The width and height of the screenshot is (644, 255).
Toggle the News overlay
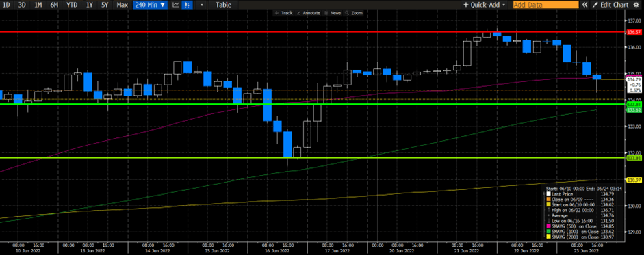click(333, 13)
